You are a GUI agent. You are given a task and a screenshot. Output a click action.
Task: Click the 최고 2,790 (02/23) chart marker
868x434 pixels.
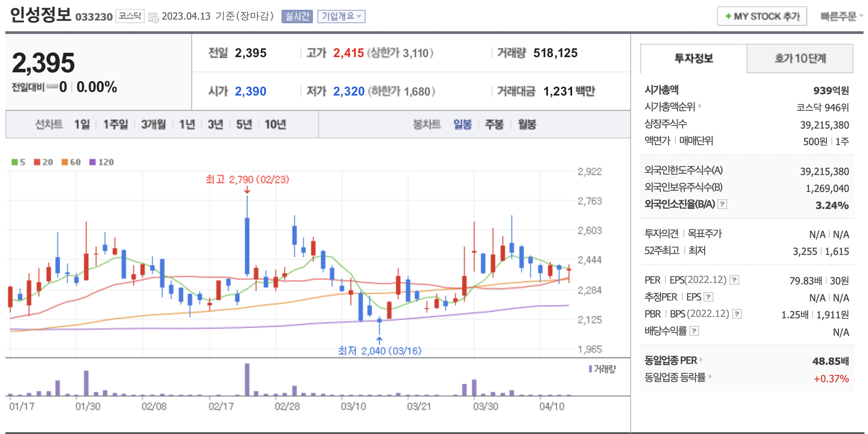point(247,180)
